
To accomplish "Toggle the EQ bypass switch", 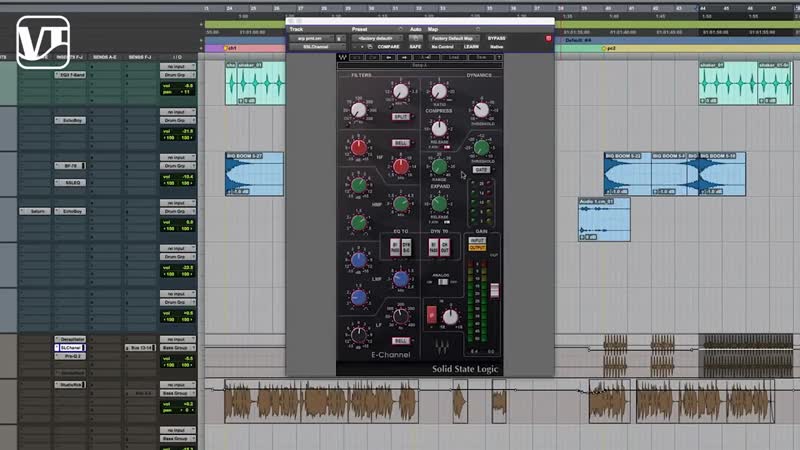I will pyautogui.click(x=395, y=247).
